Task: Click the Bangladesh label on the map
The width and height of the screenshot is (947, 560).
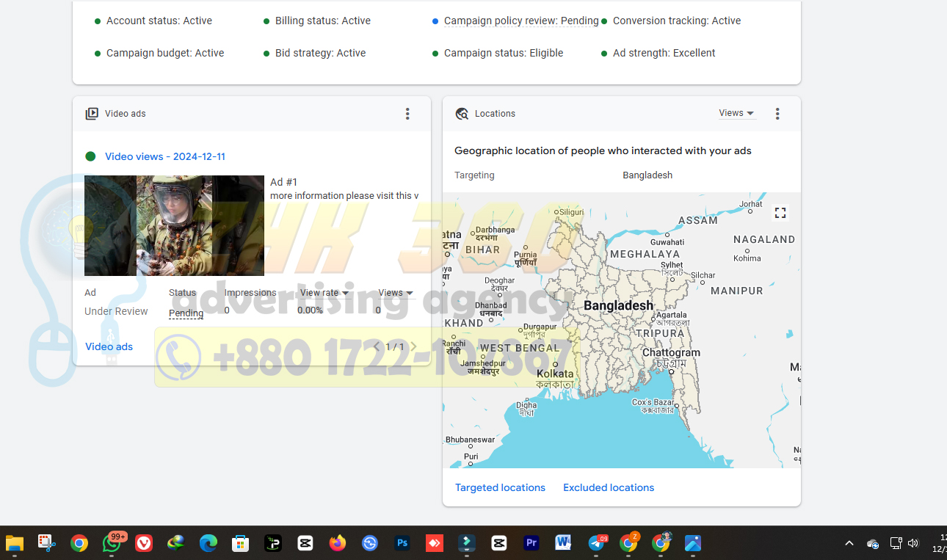Action: coord(618,305)
